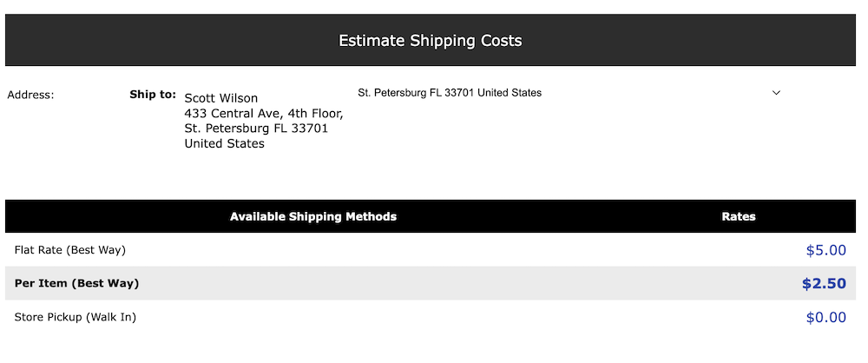
Task: Select the $0.00 store pickup rate
Action: click(825, 317)
